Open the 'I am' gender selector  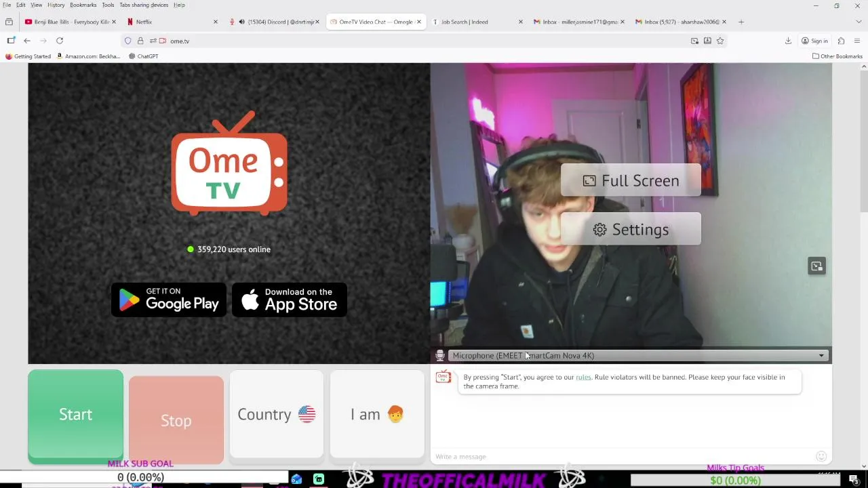pyautogui.click(x=377, y=414)
